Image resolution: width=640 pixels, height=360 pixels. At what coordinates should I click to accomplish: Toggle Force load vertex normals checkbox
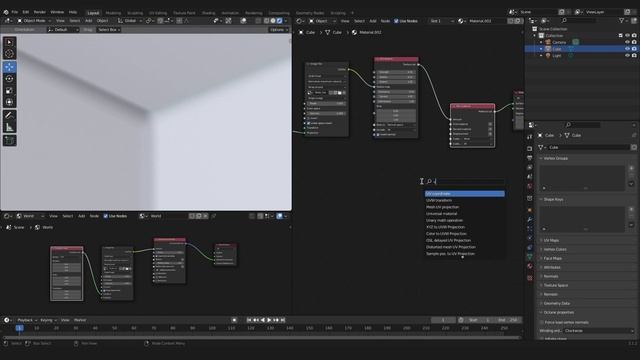pyautogui.click(x=542, y=322)
